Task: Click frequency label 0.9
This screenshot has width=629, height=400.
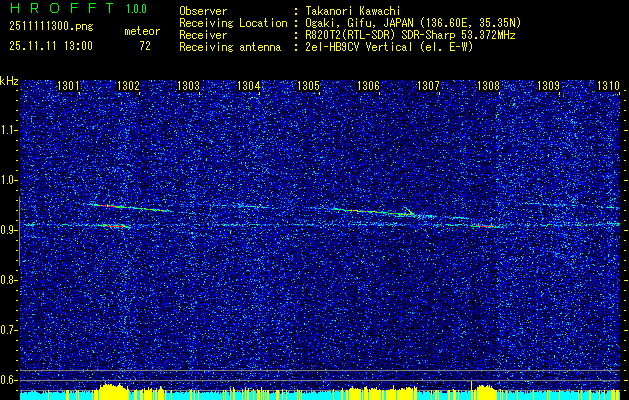Action: coord(9,230)
